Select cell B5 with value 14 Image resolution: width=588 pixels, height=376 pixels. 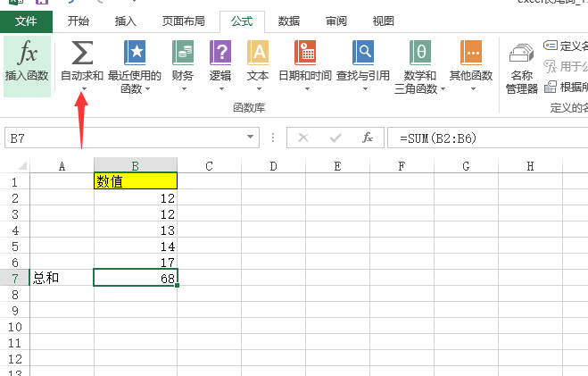point(136,246)
